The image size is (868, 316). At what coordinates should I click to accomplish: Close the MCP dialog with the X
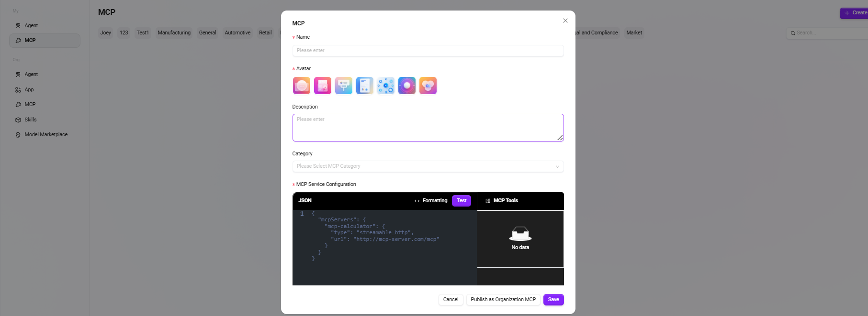(565, 21)
